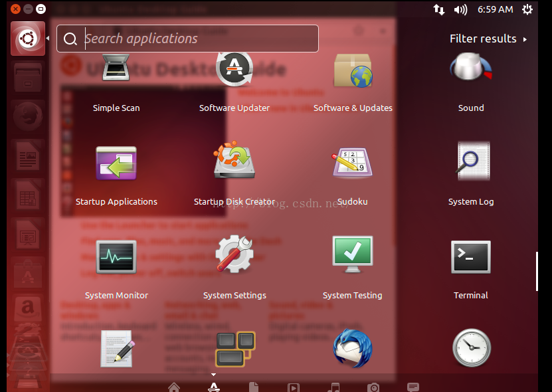Switch to the Video lens

[293, 388]
